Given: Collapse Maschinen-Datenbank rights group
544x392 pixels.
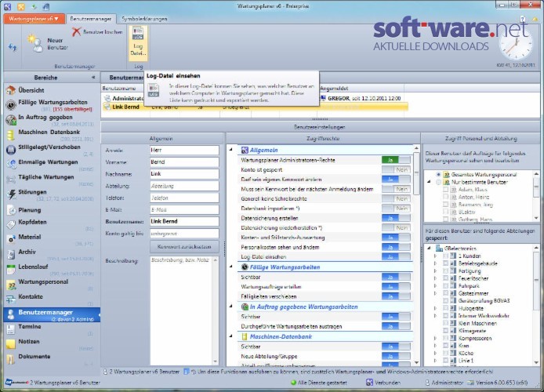Looking at the screenshot, I should (x=231, y=336).
